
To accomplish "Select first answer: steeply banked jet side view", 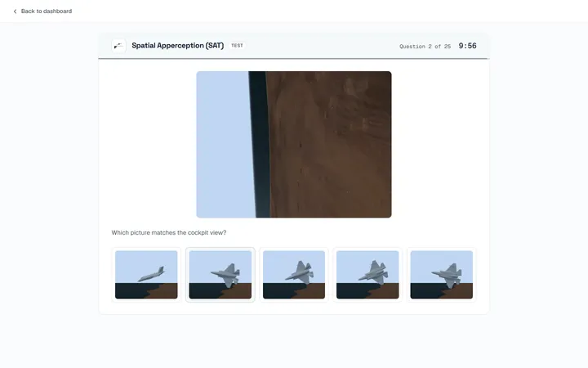I will 146,275.
